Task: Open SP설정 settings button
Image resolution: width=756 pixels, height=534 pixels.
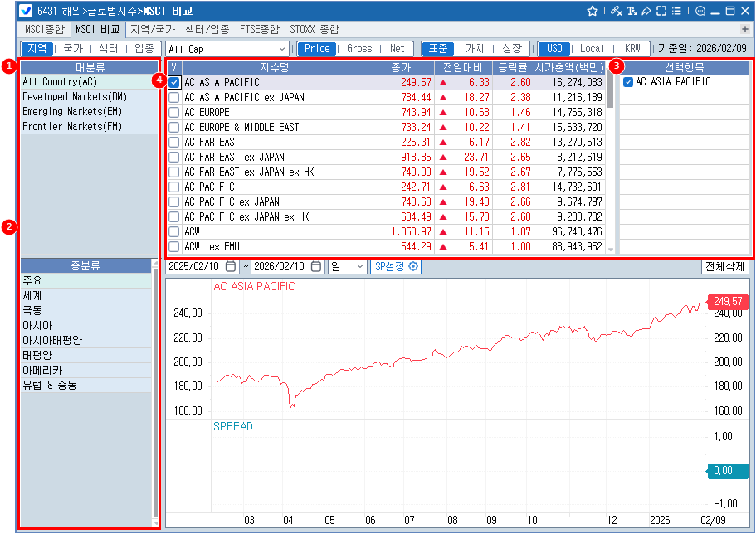Action: point(396,267)
